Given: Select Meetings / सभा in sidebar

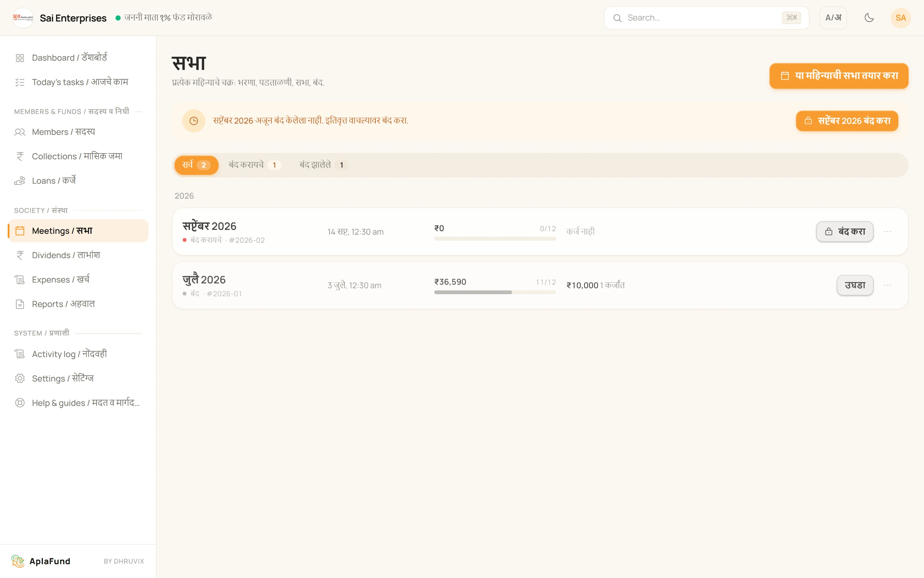Looking at the screenshot, I should tap(78, 231).
